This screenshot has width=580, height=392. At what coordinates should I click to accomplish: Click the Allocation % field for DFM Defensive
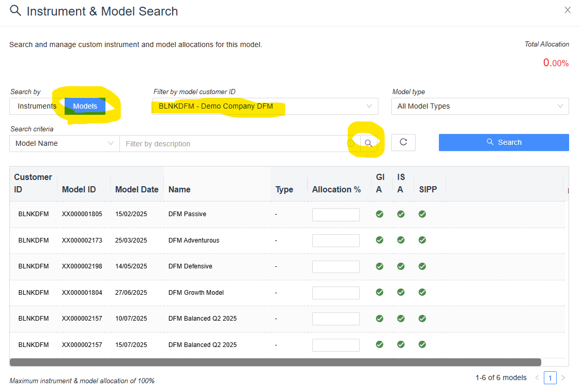click(335, 266)
